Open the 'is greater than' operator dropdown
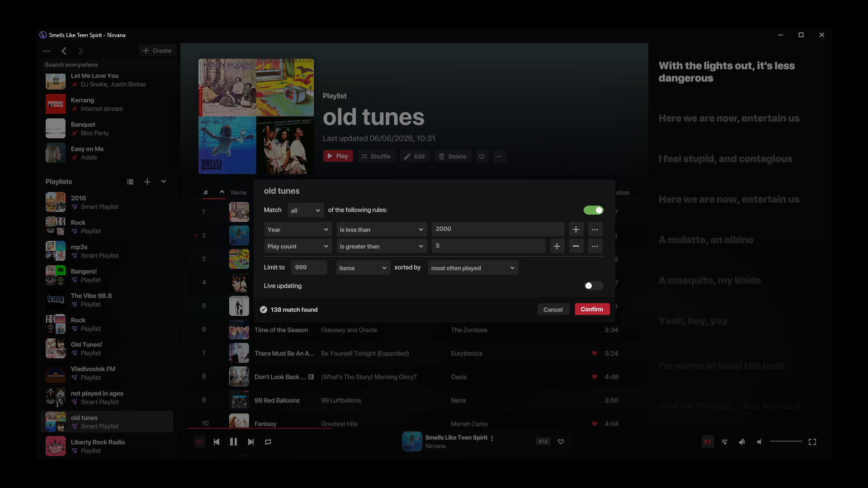The width and height of the screenshot is (868, 488). [x=382, y=246]
